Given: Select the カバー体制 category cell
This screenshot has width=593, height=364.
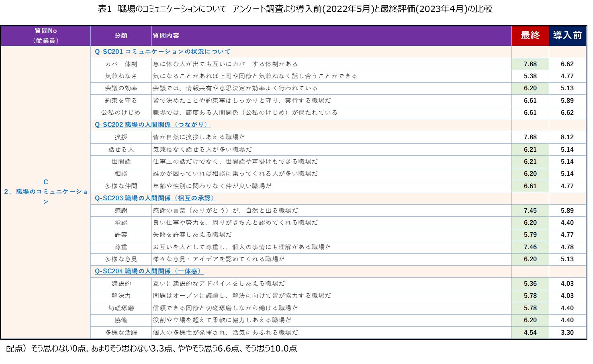Looking at the screenshot, I should pos(121,64).
